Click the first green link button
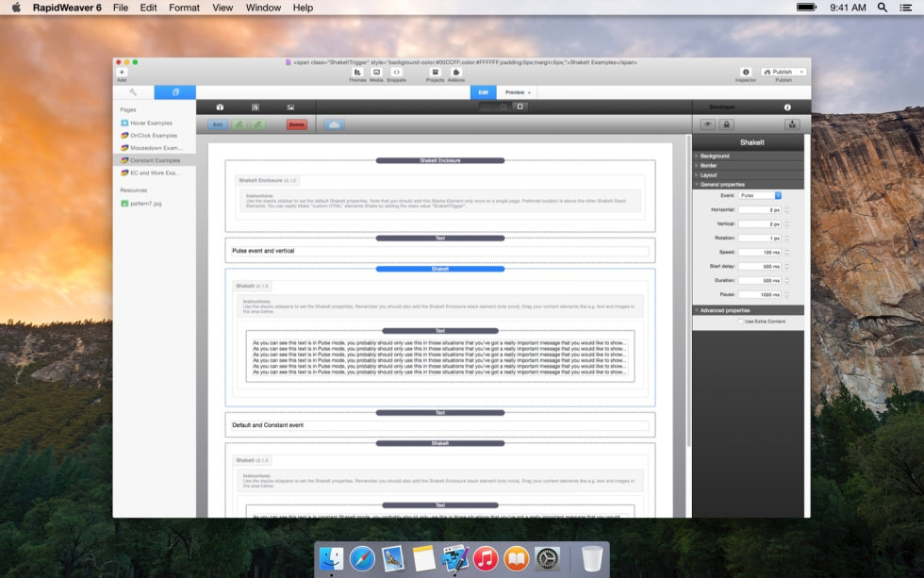 tap(239, 124)
